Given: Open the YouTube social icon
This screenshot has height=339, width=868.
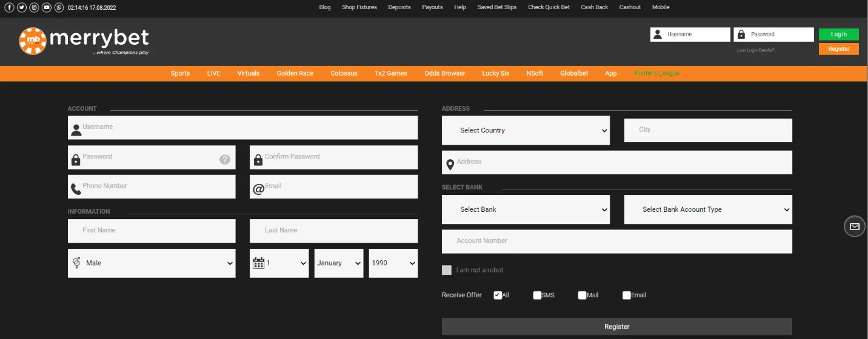Looking at the screenshot, I should click(x=47, y=7).
